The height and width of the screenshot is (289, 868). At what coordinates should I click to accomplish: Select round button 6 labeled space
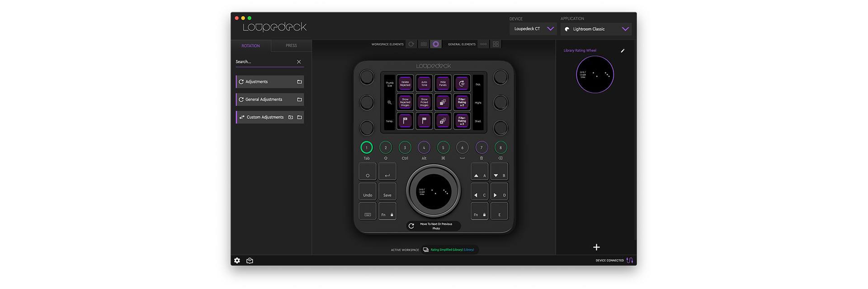pos(462,148)
